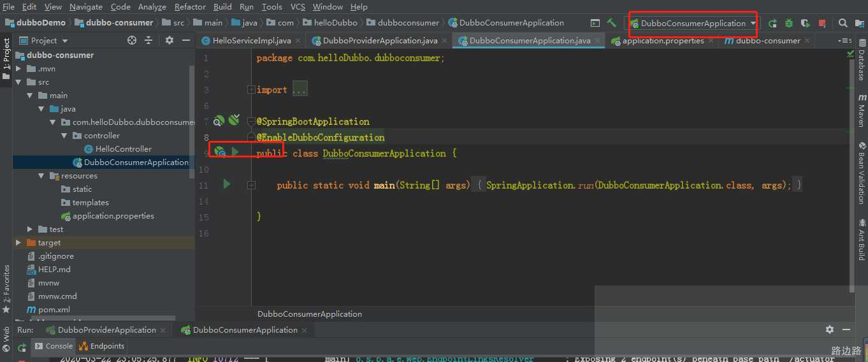Toggle the Web tool window button

pyautogui.click(x=6, y=338)
